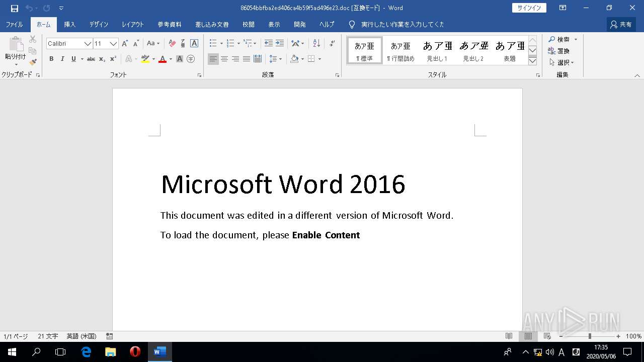Screen dimensions: 644x362
Task: Click the multilevel list icon
Action: 248,43
